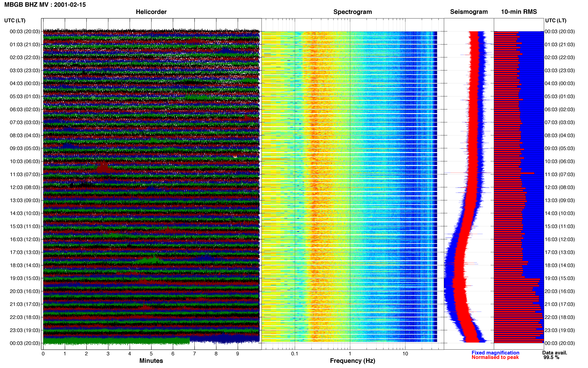Screen dimensions: 588x368
Task: Click the 'Fixed magnification' legend text
Action: (495, 353)
